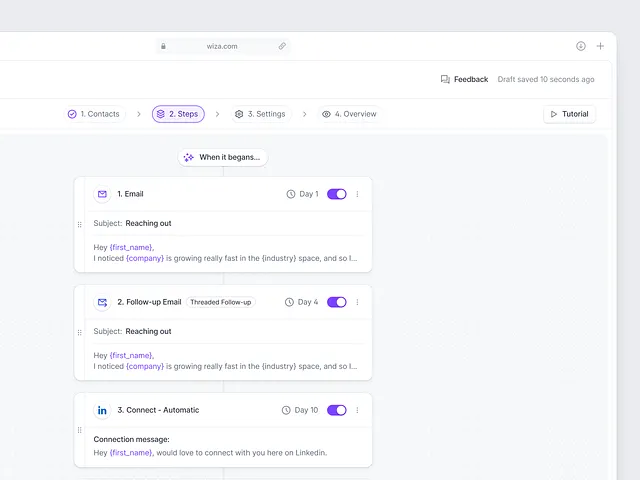
Task: Turn off the Follow-up Email toggle
Action: pos(337,302)
